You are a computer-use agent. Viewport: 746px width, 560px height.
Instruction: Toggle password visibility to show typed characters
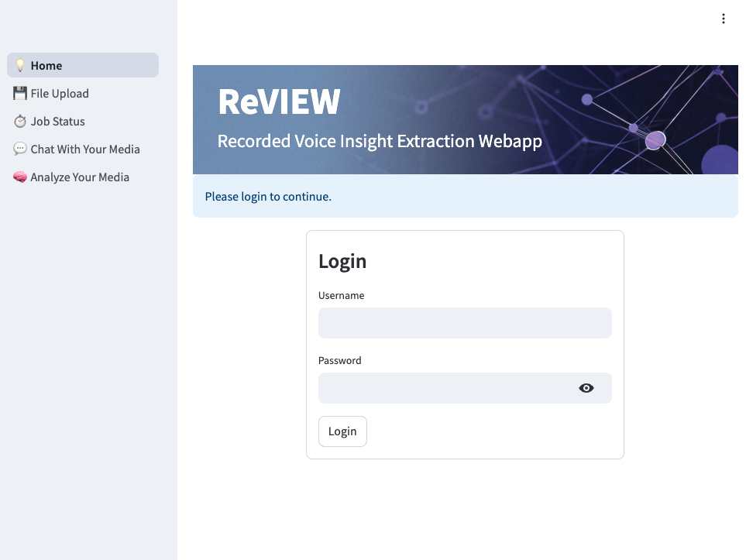tap(586, 387)
